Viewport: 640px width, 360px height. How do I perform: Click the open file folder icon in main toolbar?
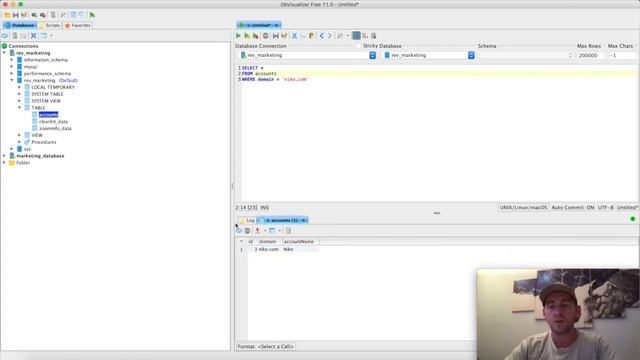click(7, 15)
